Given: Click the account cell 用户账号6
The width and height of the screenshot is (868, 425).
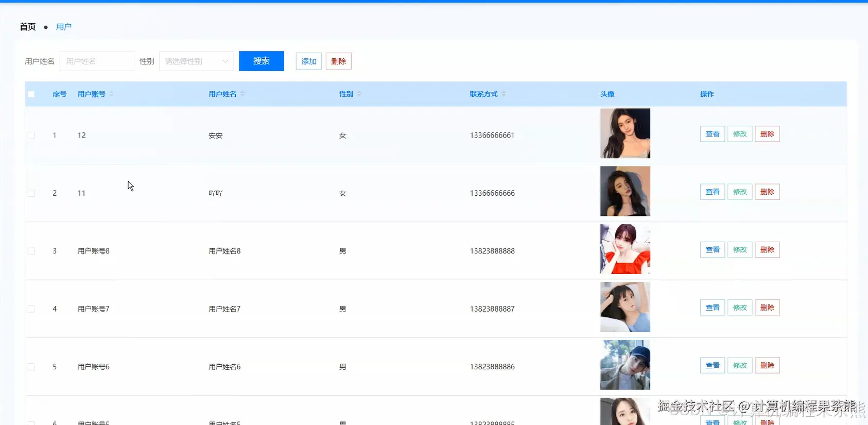Looking at the screenshot, I should tap(94, 367).
